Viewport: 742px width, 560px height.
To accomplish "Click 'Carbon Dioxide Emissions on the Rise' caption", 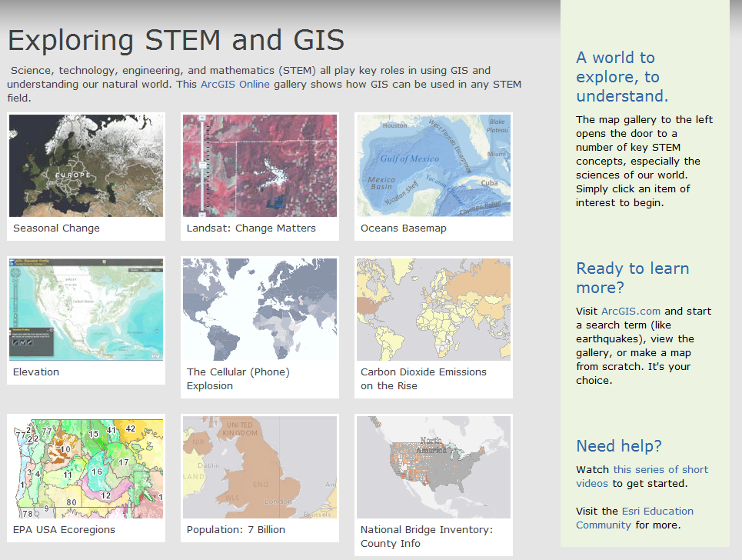I will pyautogui.click(x=423, y=378).
